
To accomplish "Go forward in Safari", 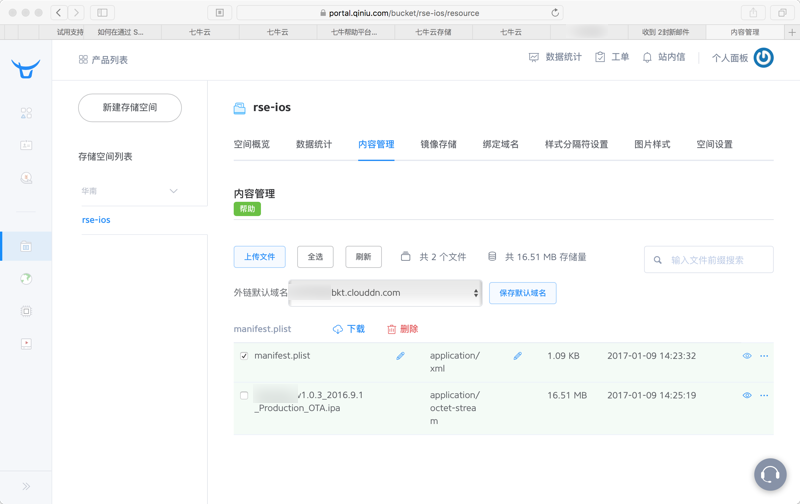I will [76, 12].
